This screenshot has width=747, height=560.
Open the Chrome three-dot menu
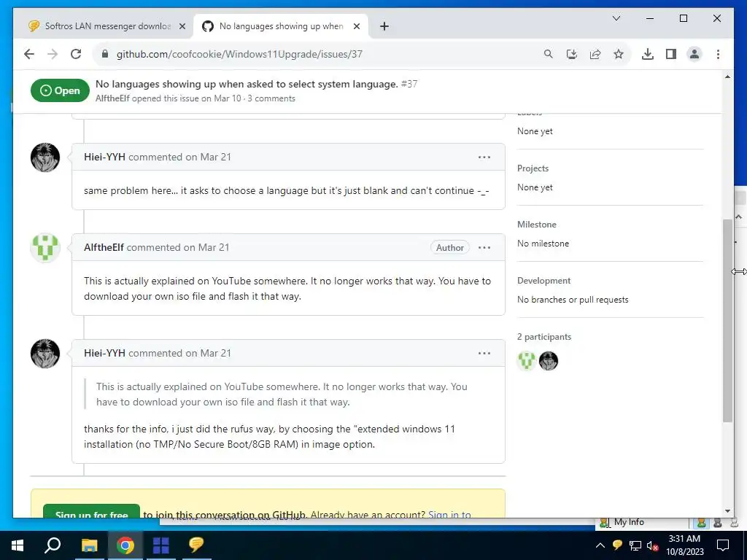(718, 54)
